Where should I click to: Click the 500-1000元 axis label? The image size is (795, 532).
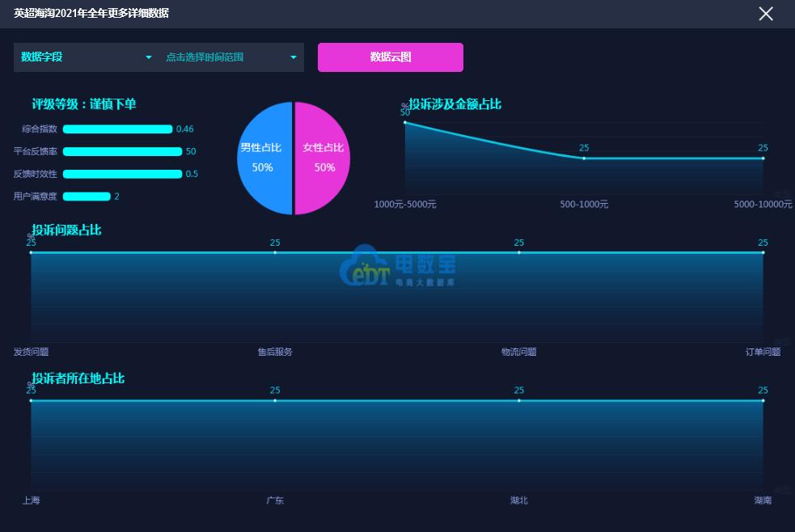[x=584, y=205]
